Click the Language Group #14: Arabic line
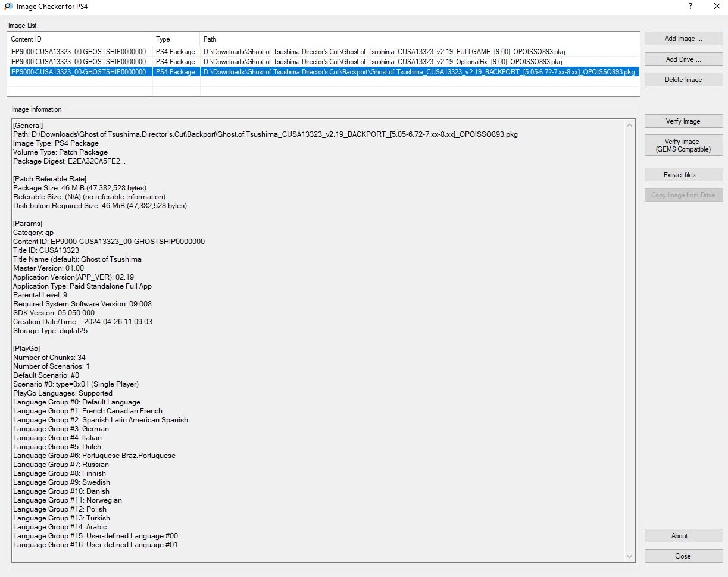728x577 pixels. [60, 527]
